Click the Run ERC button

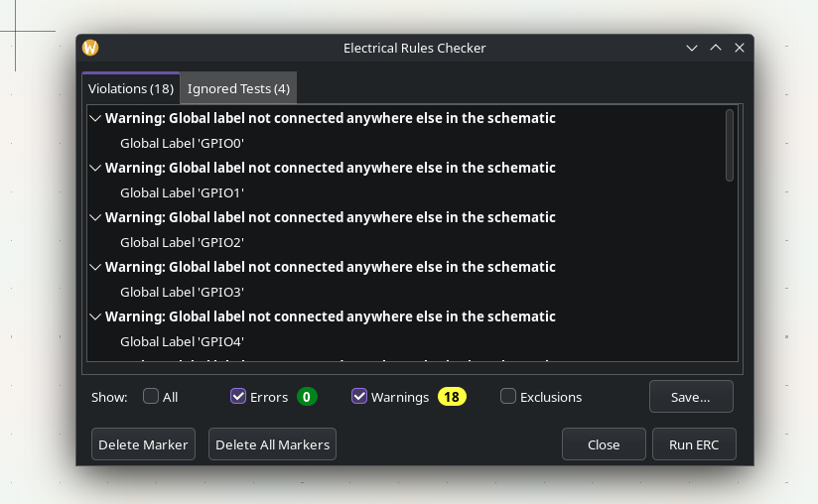(x=694, y=444)
